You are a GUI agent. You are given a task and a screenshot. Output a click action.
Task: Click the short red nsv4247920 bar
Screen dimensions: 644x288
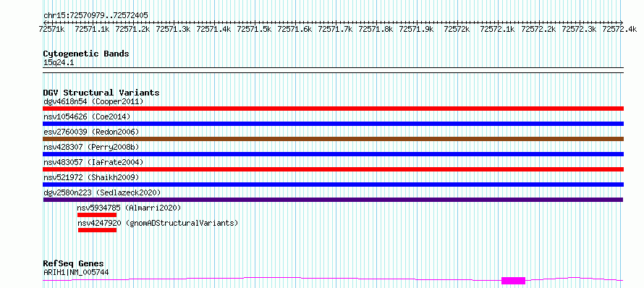pyautogui.click(x=98, y=230)
